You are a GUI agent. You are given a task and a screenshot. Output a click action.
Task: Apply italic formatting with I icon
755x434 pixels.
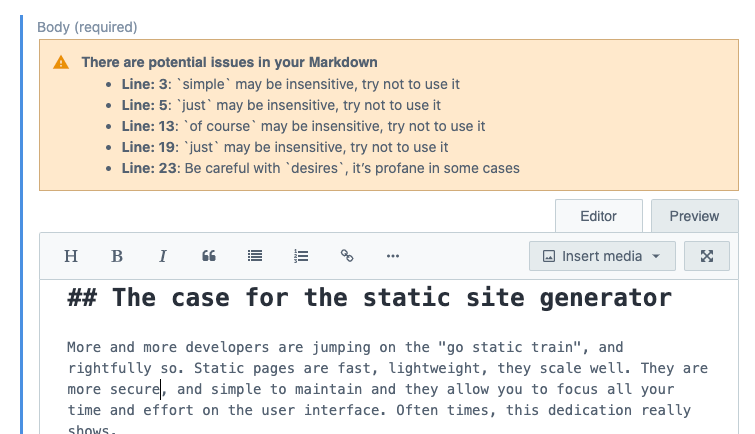pos(163,256)
